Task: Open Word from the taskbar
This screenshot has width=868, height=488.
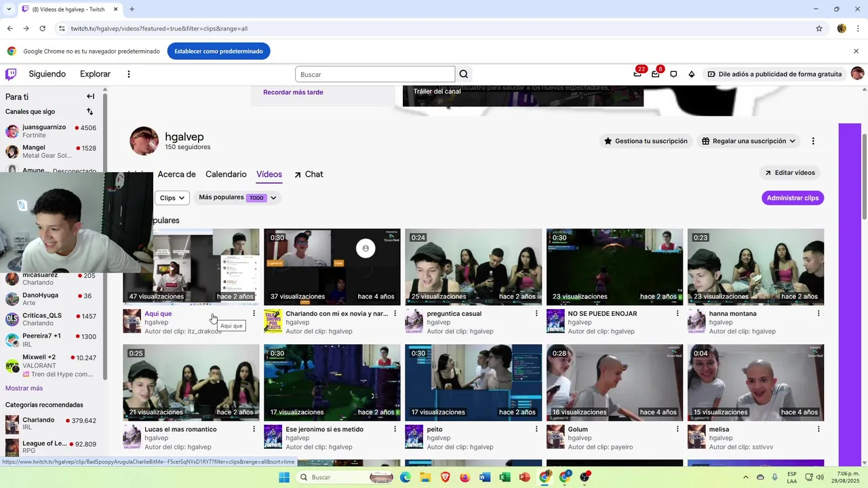Action: point(485,477)
